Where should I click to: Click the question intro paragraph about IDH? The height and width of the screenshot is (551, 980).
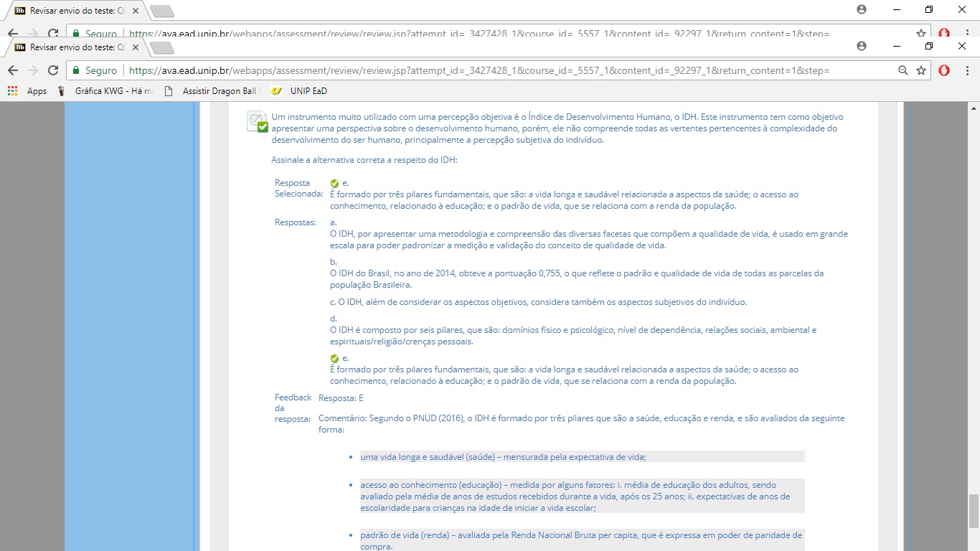click(x=557, y=128)
